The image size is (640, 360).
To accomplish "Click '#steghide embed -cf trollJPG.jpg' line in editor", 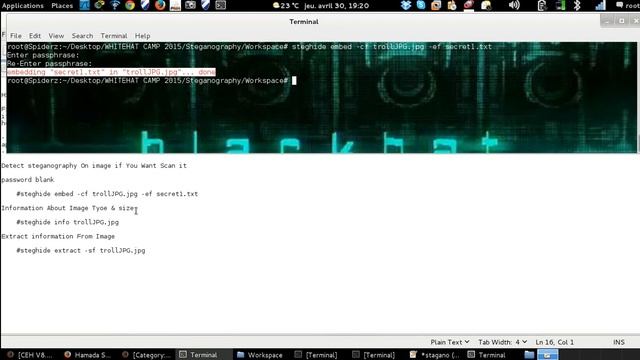I will [x=107, y=194].
